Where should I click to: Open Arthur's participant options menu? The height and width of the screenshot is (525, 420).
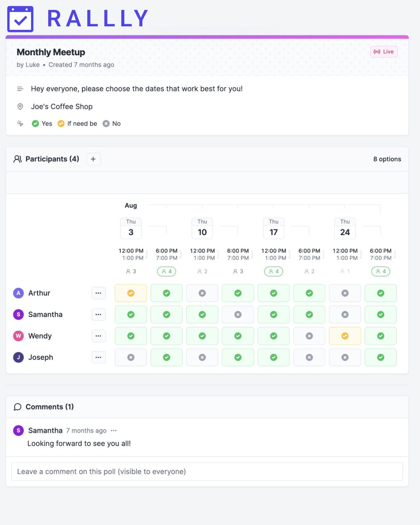98,293
